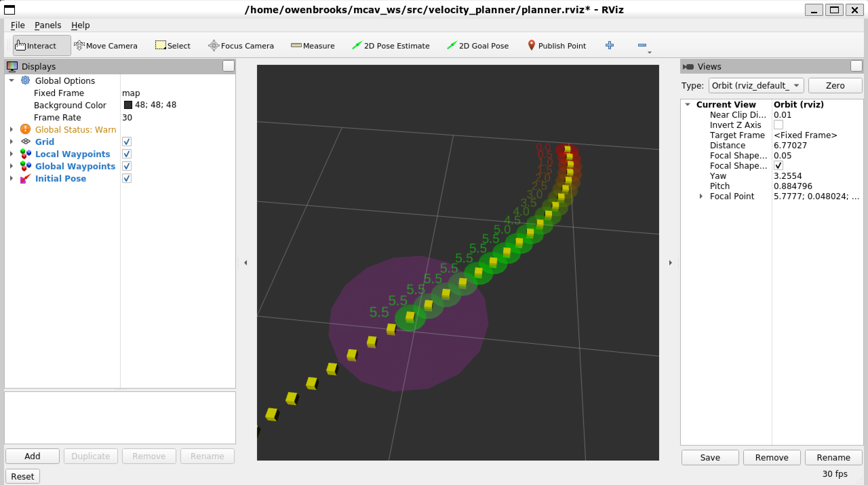The image size is (868, 485).
Task: Select the Select tool icon
Action: [160, 45]
